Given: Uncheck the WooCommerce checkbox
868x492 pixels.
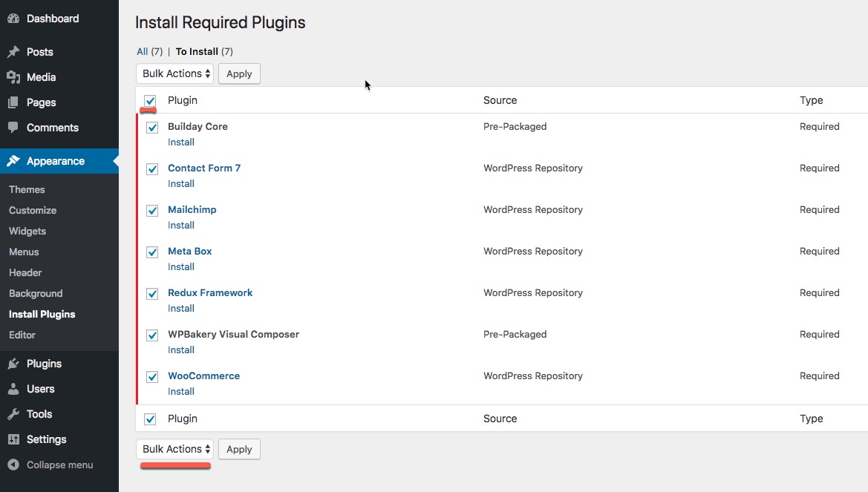Looking at the screenshot, I should 152,377.
